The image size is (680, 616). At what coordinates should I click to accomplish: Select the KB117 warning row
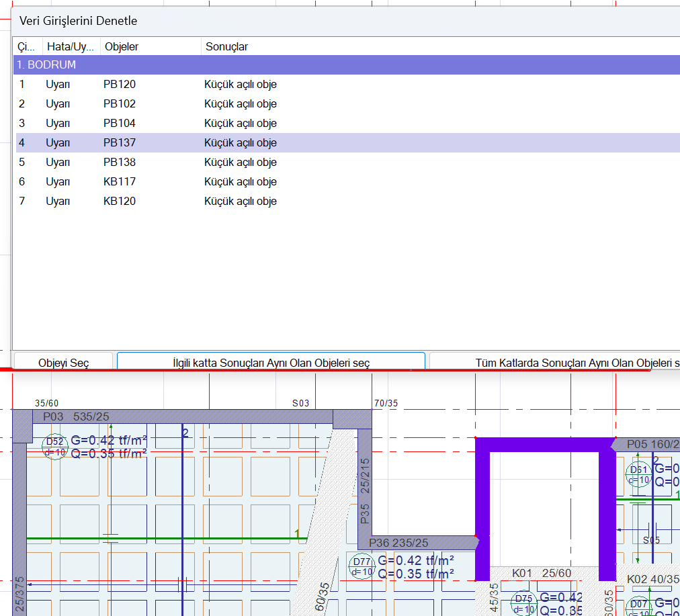(119, 182)
